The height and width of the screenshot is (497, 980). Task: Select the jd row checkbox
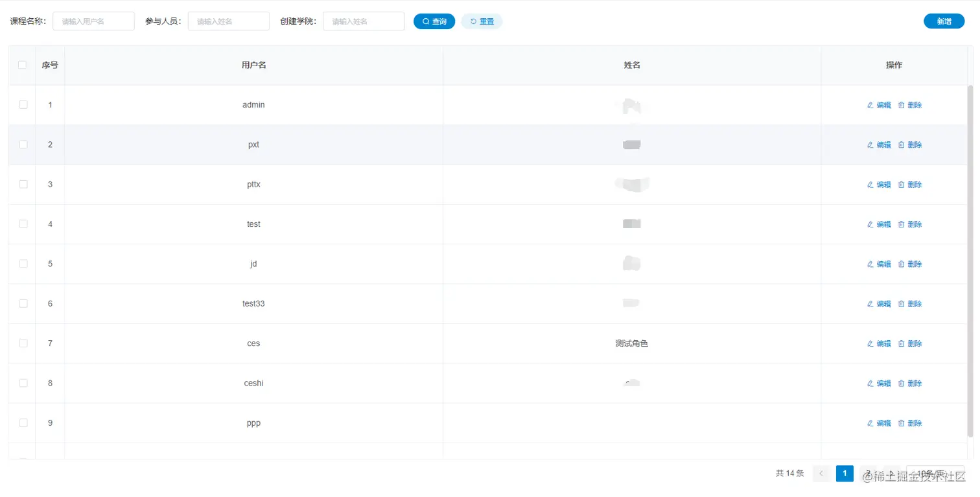(x=23, y=263)
